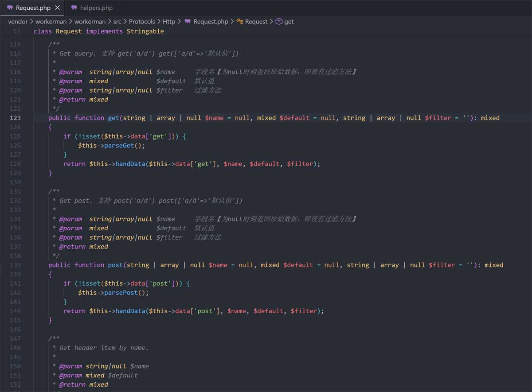The width and height of the screenshot is (532, 392).
Task: Open the vendor breadcrumb folder dropdown
Action: click(18, 21)
